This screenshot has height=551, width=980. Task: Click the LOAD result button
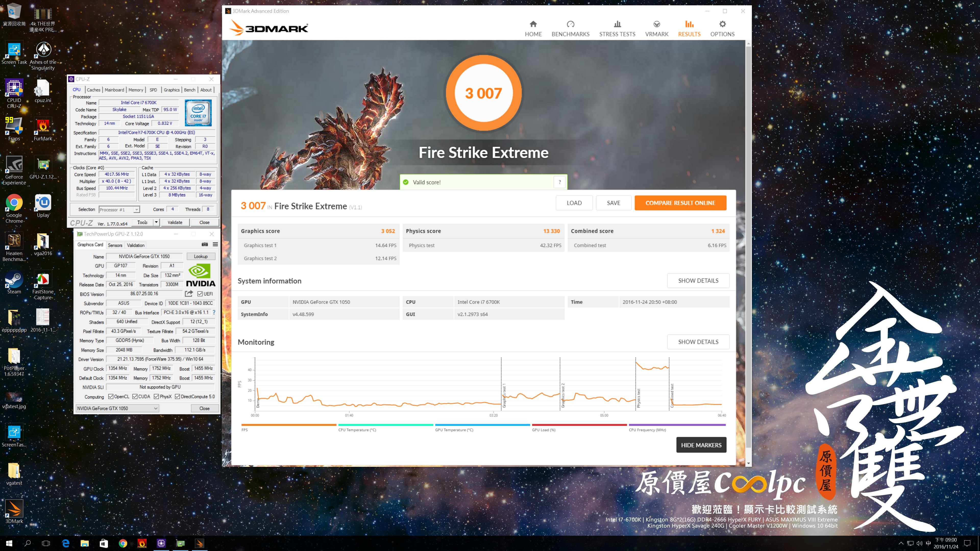(574, 203)
